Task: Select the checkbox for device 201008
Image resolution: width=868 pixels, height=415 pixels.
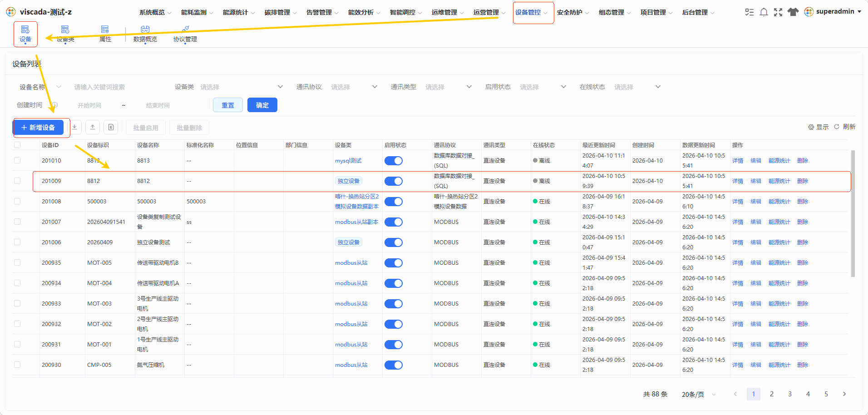Action: pyautogui.click(x=17, y=201)
